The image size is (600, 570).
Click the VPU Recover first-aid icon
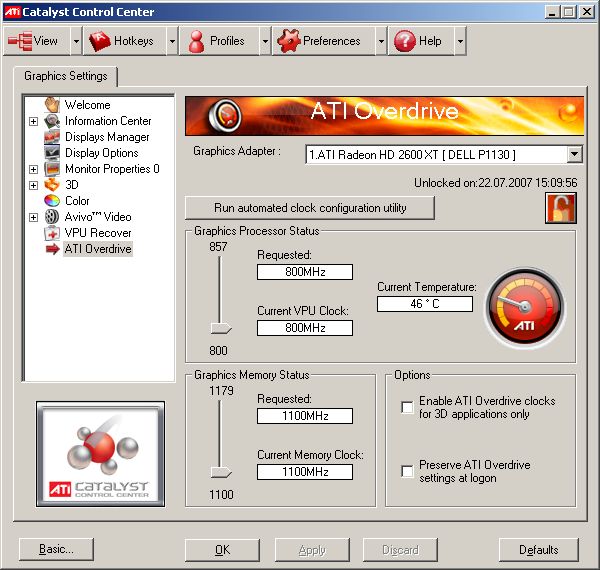[x=52, y=233]
